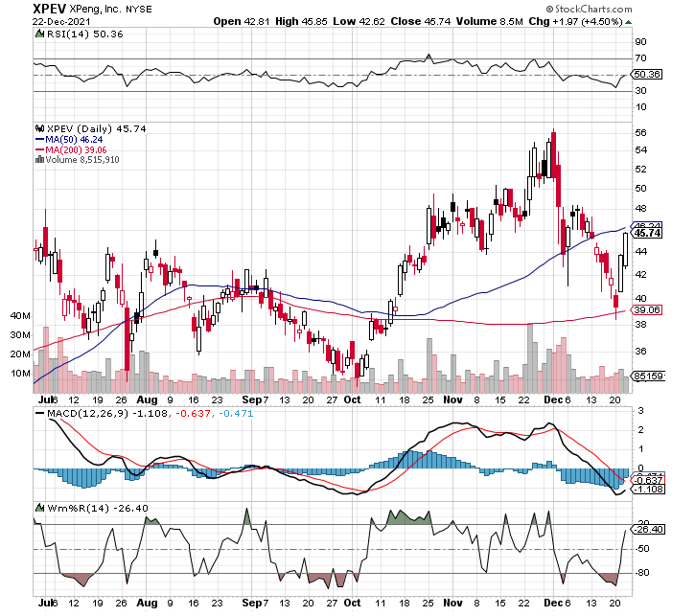This screenshot has height=616, width=695.
Task: Click the Chg +1.97 (+4.50%) value
Action: [575, 22]
